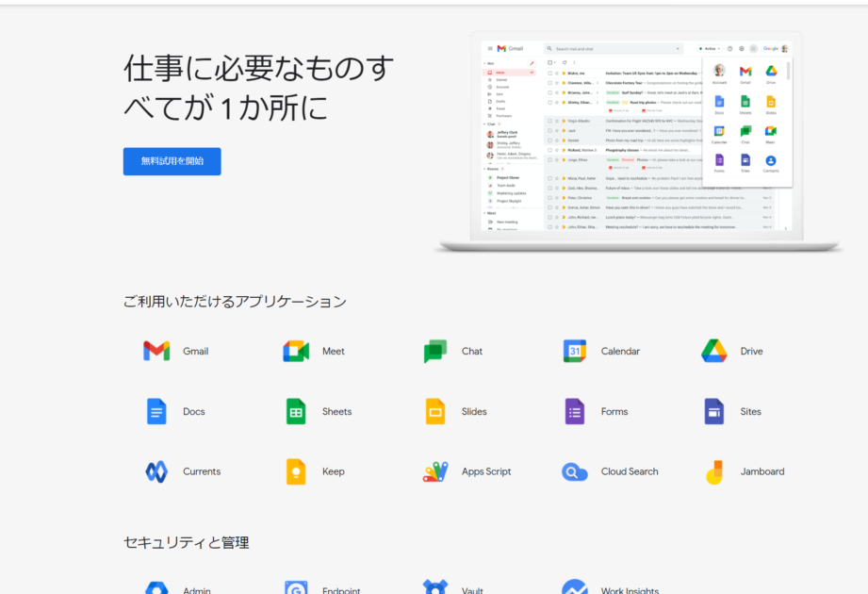868x594 pixels.
Task: Click the Currents wave icon
Action: (156, 471)
